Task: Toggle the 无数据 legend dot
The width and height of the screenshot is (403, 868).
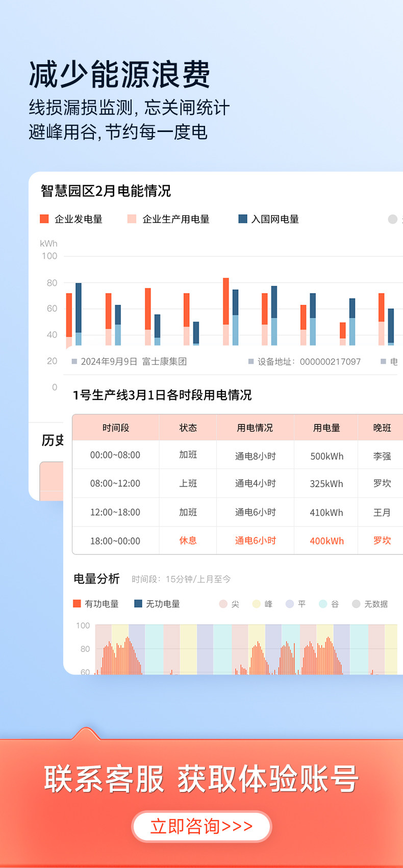Action: click(x=356, y=604)
